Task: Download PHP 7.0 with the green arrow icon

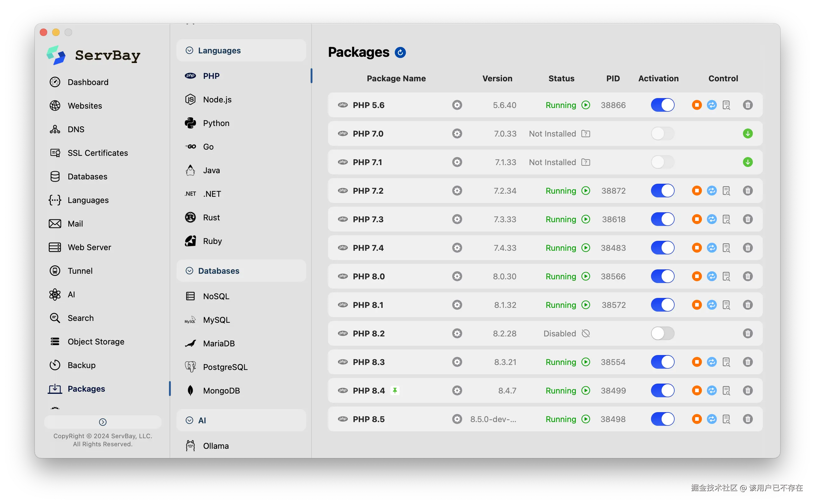Action: coord(748,134)
